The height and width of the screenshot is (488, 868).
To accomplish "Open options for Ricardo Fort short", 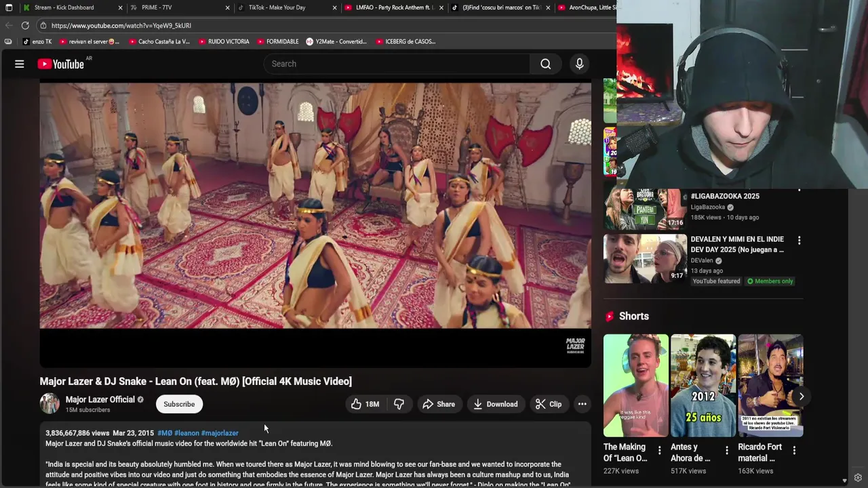I will (x=794, y=450).
